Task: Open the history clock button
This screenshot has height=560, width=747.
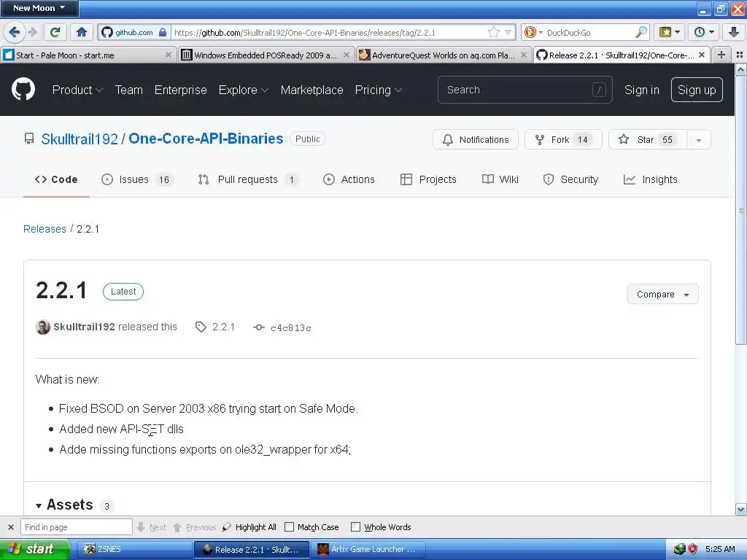Action: 704,32
